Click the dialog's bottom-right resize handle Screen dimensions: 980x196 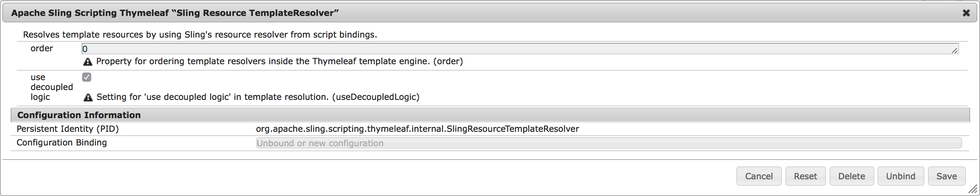point(973,189)
